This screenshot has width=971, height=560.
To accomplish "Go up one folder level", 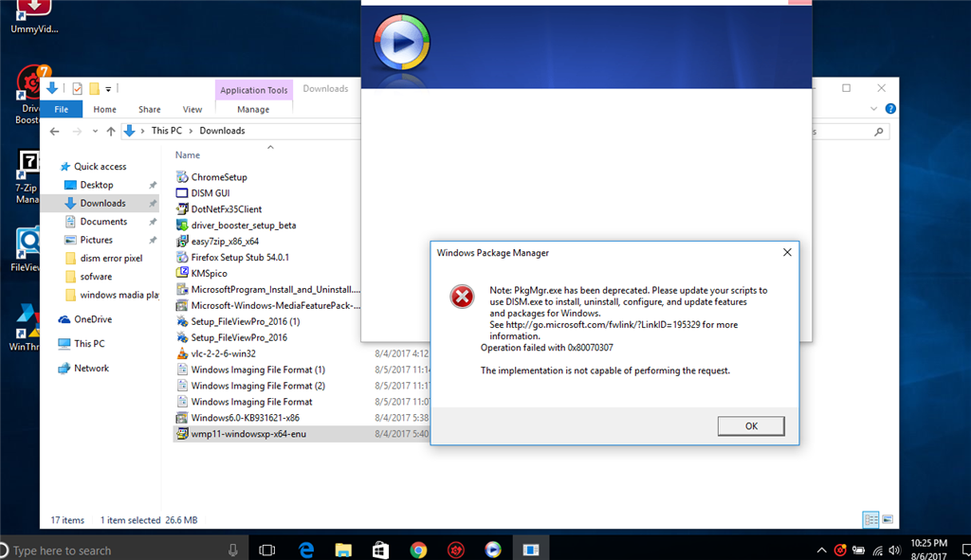I will pos(111,131).
